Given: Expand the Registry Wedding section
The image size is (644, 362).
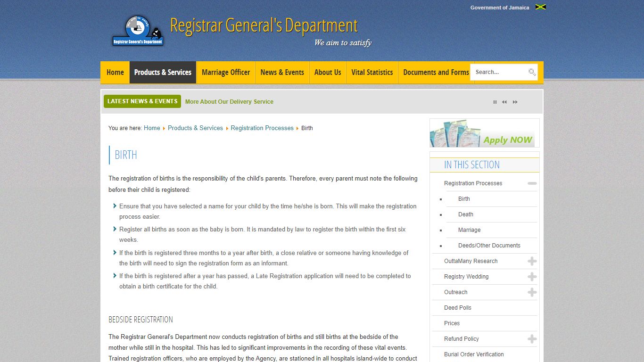Looking at the screenshot, I should [532, 277].
